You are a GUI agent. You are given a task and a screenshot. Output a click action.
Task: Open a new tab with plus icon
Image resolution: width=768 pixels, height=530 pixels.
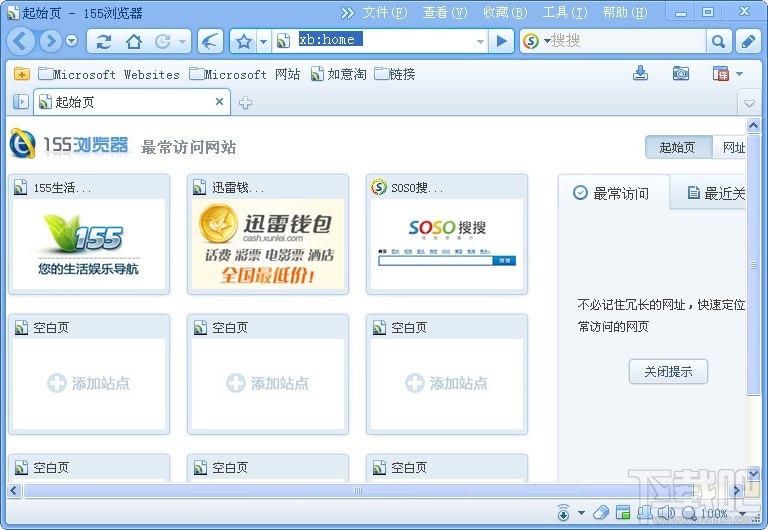pyautogui.click(x=245, y=102)
